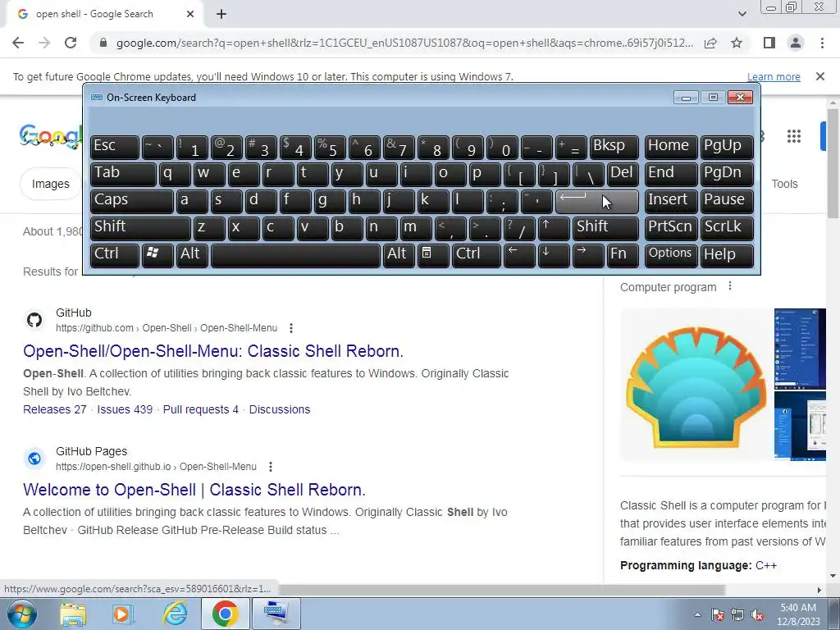This screenshot has height=630, width=840.
Task: Open keyboard Options key
Action: pyautogui.click(x=671, y=255)
